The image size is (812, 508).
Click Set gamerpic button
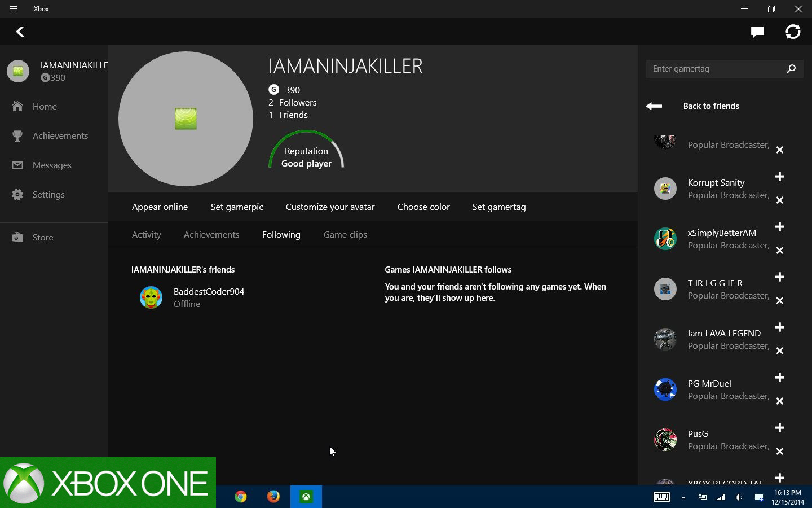click(237, 207)
